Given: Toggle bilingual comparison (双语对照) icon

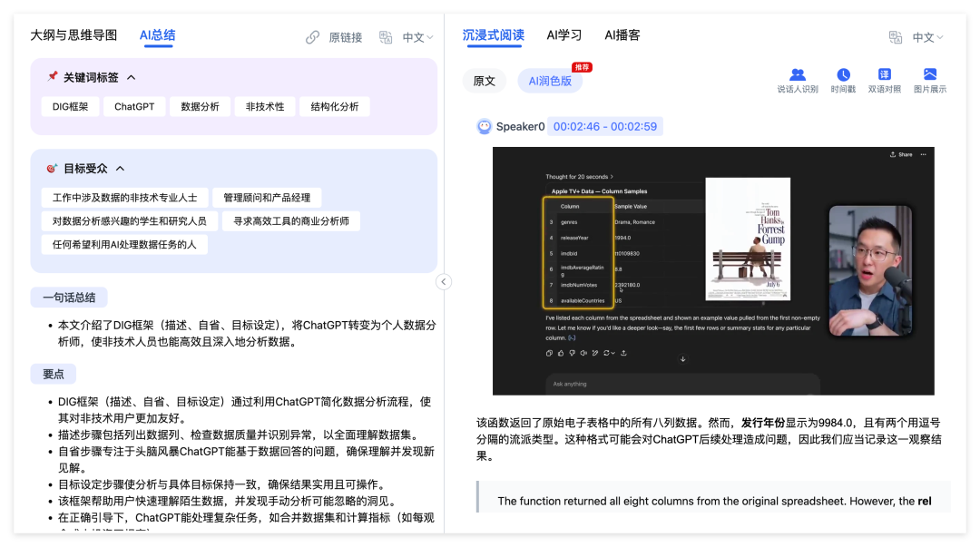Looking at the screenshot, I should 884,75.
